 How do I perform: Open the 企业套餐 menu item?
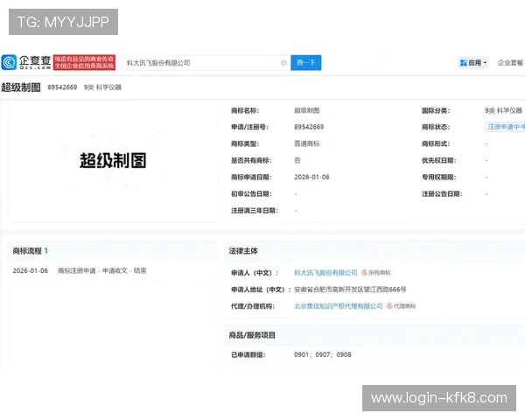coord(510,63)
